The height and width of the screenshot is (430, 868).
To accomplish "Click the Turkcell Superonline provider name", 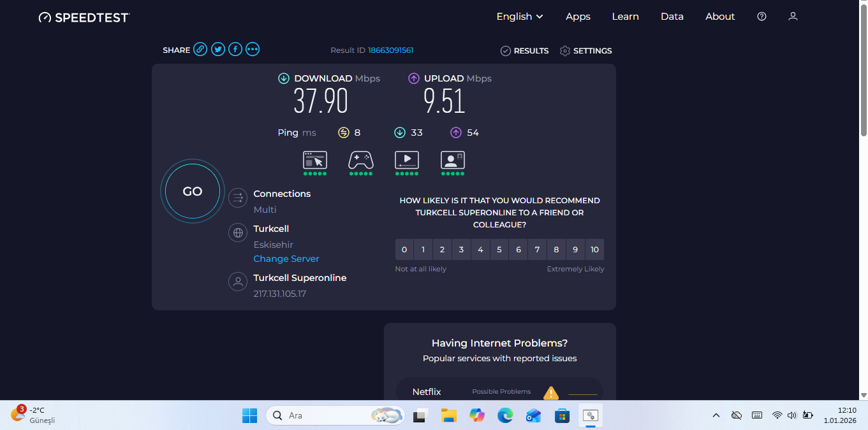I will pos(300,278).
